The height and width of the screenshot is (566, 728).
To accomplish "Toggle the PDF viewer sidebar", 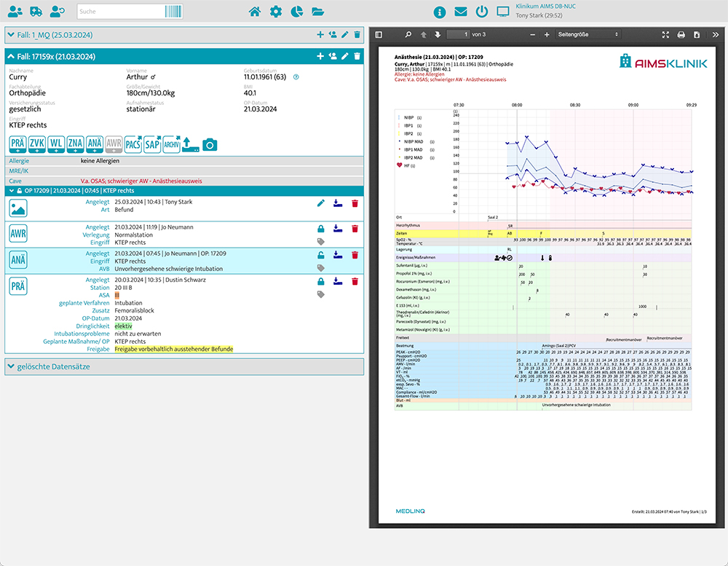I will [379, 35].
